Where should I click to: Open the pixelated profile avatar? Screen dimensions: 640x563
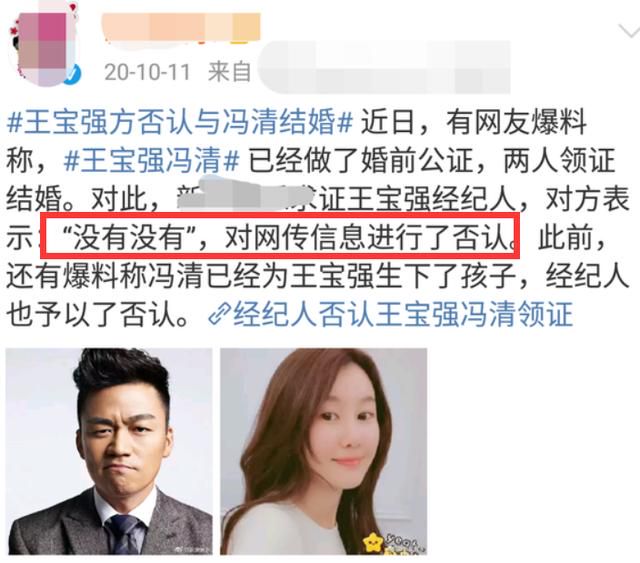click(44, 46)
